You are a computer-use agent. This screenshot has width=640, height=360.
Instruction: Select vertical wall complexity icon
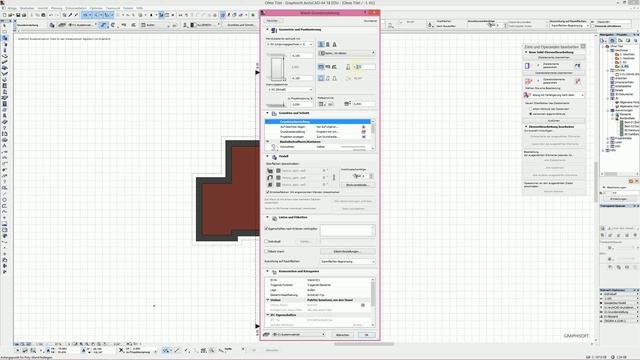click(321, 78)
